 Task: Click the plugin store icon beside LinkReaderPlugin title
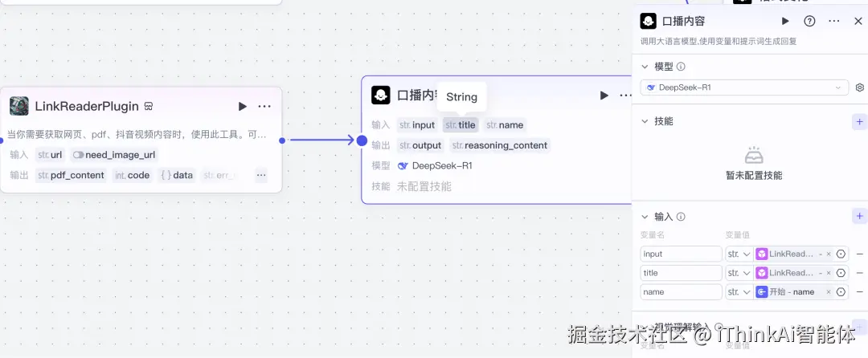[149, 106]
